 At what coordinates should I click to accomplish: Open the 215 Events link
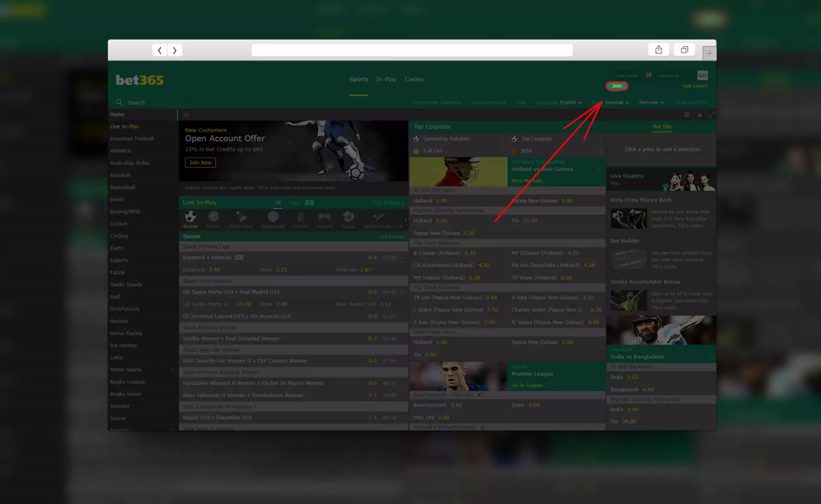pos(388,203)
